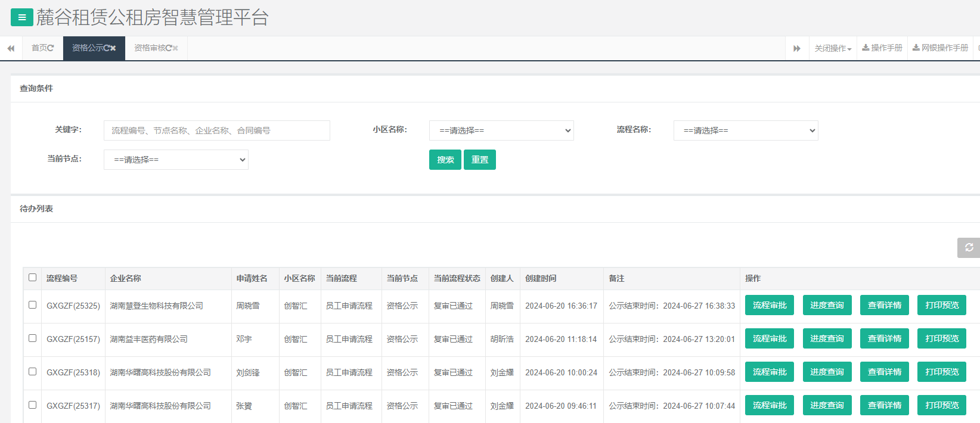Refresh the 首页 tab via reload icon
The width and height of the screenshot is (980, 423).
coord(51,48)
